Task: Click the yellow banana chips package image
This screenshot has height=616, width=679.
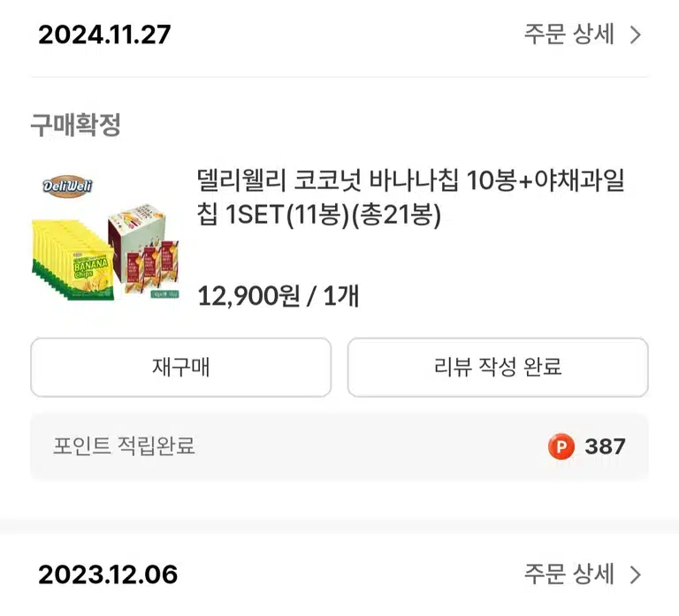Action: tap(72, 260)
